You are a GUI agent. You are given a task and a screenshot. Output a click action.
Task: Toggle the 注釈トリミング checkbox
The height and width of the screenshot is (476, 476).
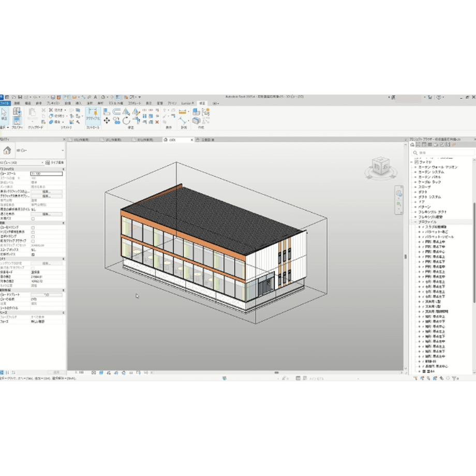tap(33, 236)
